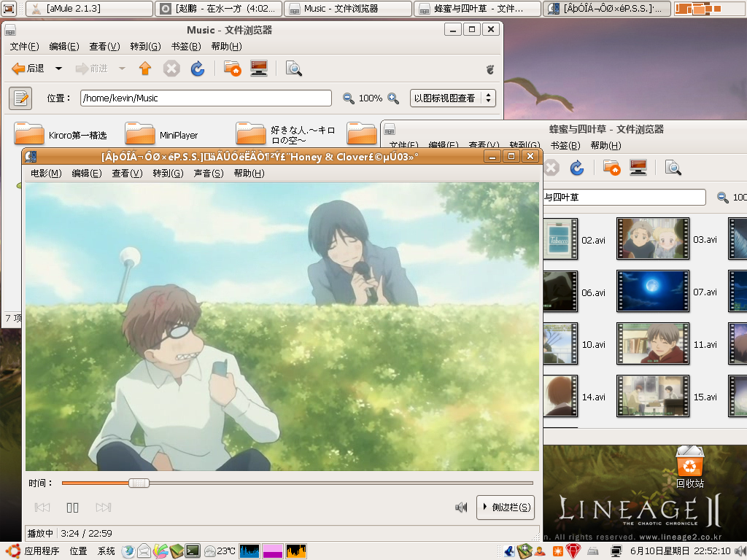Click the player volume speaker icon

click(461, 507)
